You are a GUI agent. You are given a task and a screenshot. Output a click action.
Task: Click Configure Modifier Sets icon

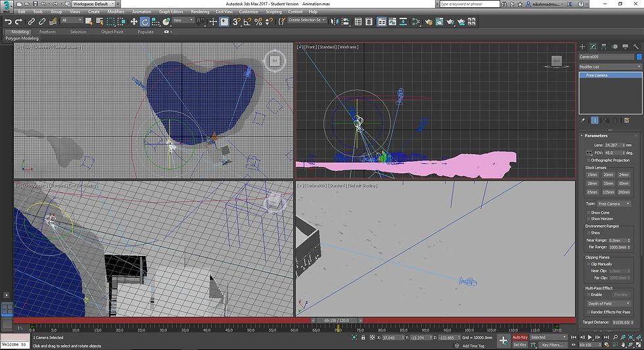627,120
